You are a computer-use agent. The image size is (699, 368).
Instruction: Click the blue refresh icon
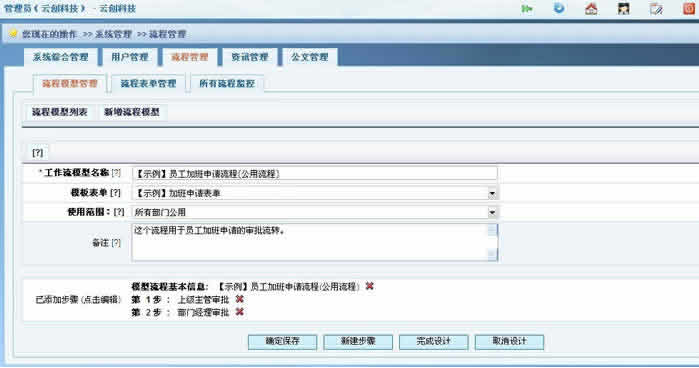559,8
